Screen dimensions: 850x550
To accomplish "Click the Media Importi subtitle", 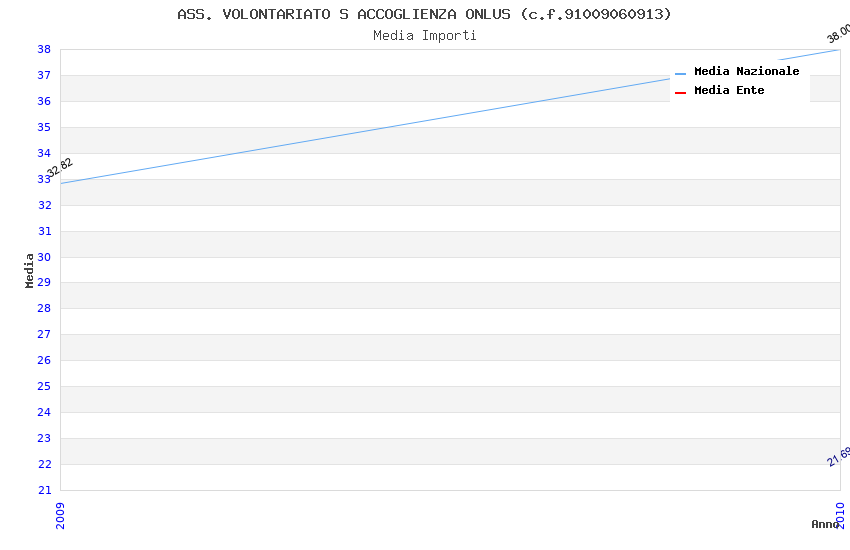I will (424, 36).
